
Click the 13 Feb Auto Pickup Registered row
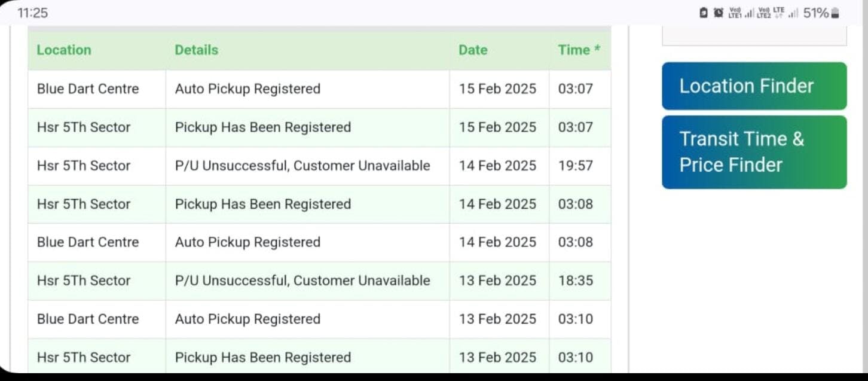(x=247, y=319)
